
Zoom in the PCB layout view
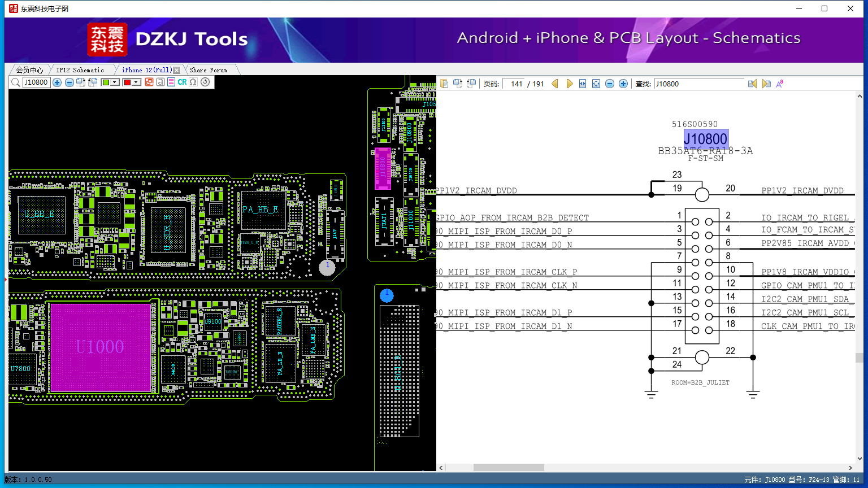(x=57, y=82)
